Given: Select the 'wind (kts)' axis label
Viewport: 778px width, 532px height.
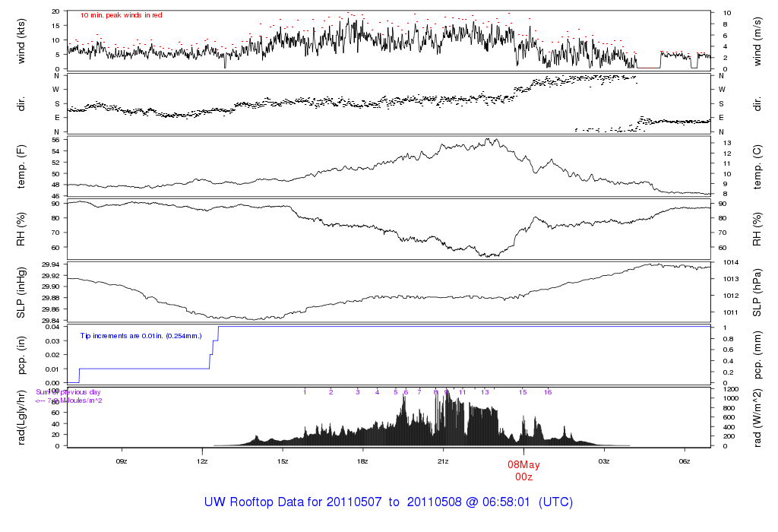Looking at the screenshot, I should coord(21,41).
